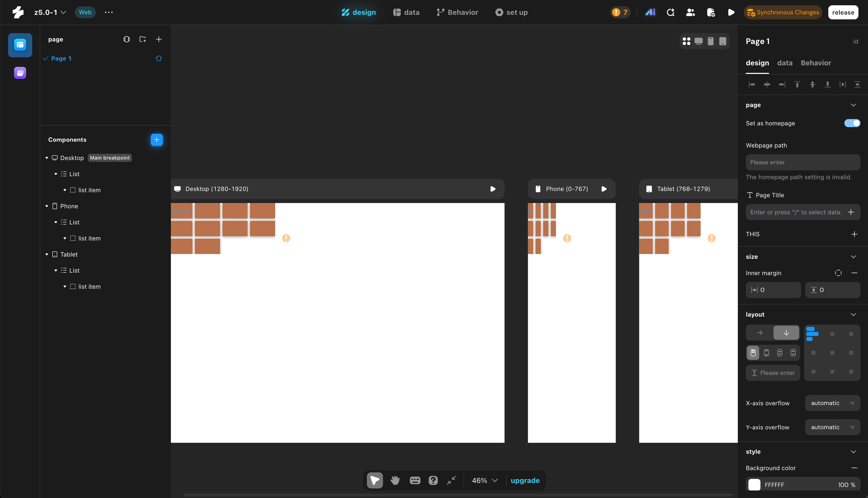Select horizontal layout direction arrow
The width and height of the screenshot is (868, 498).
760,332
